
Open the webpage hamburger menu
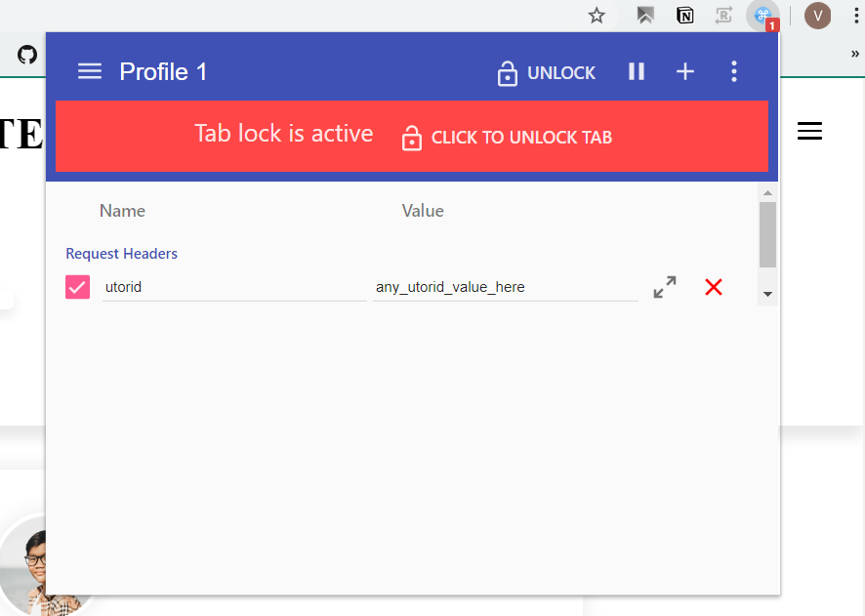809,131
